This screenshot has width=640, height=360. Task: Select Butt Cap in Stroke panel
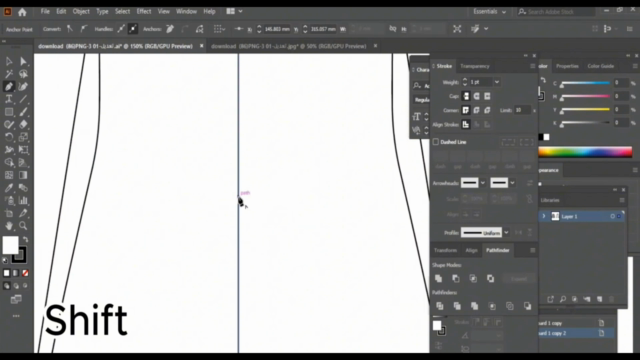[x=466, y=96]
